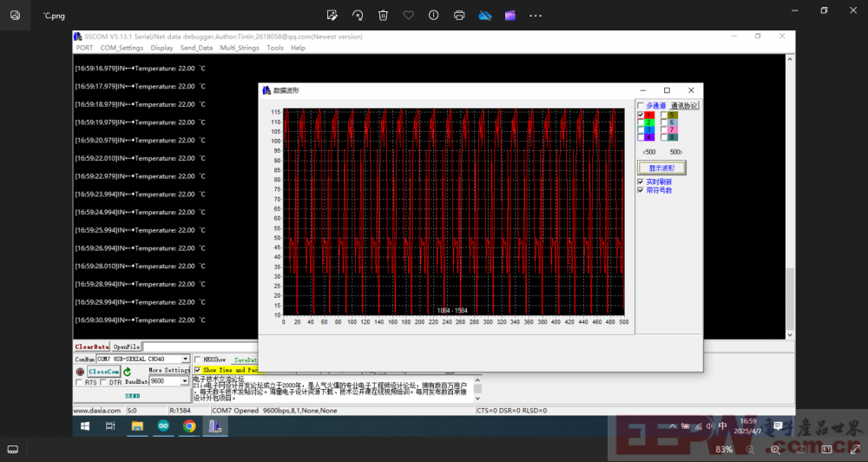Screen dimensions: 868x462
Task: Rotate the image in Photos viewer
Action: click(358, 16)
